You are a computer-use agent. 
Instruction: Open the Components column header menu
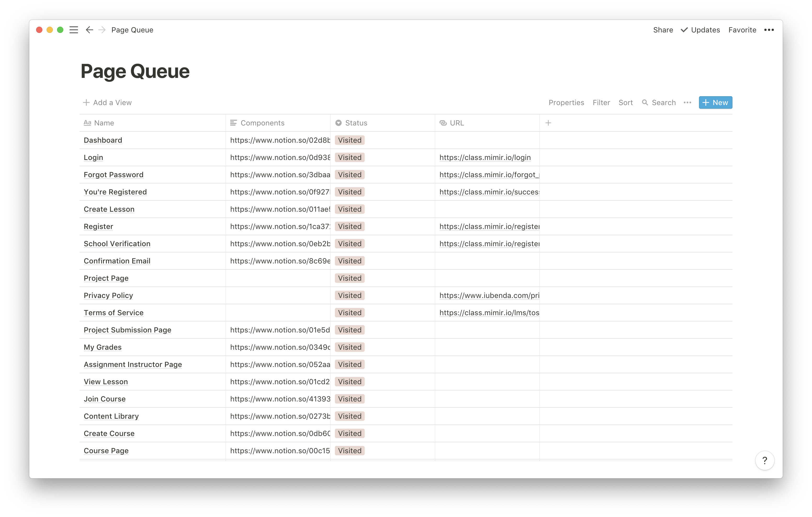262,123
